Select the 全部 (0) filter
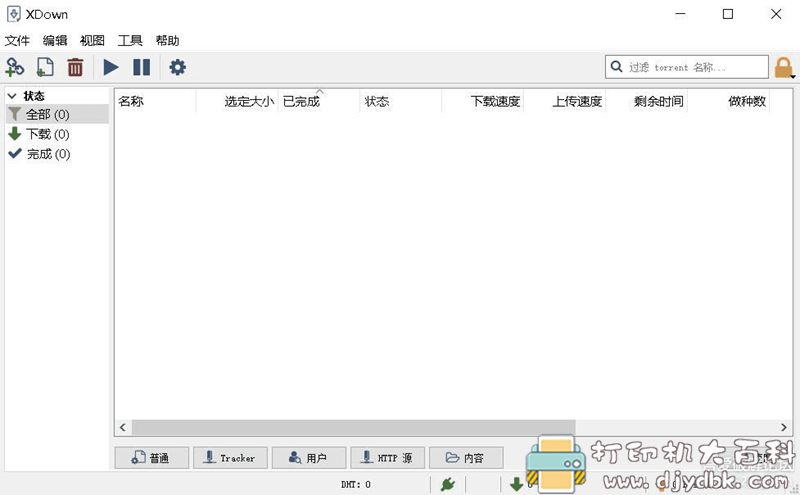800x495 pixels. click(57, 114)
